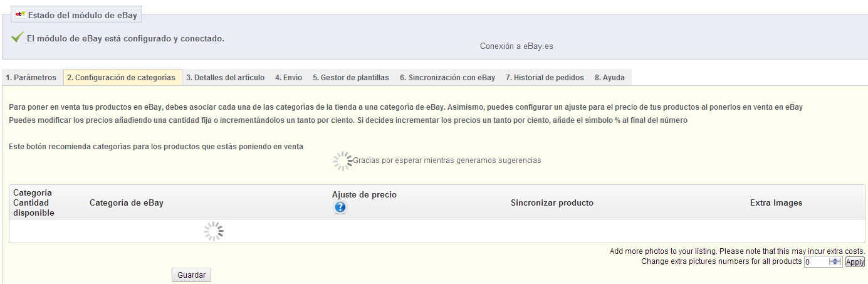This screenshot has width=868, height=284.
Task: Open 6. Sincronización con eBay tab
Action: (447, 78)
